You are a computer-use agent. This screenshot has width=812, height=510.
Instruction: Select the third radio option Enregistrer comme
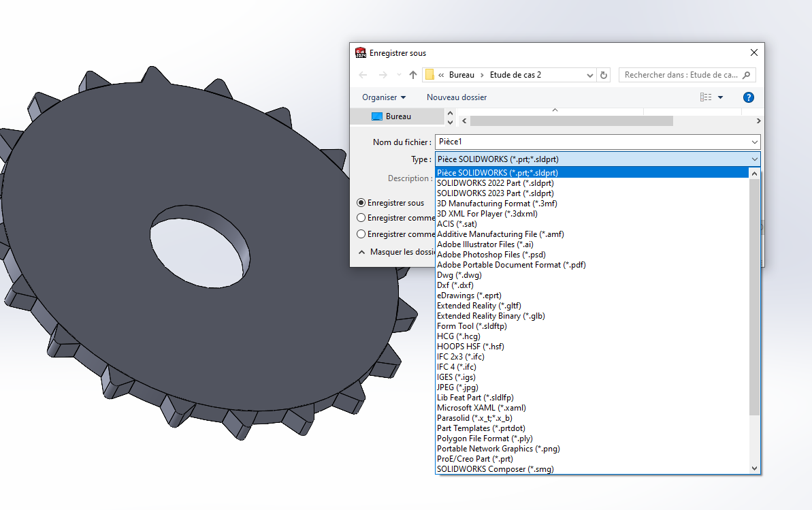pos(361,234)
